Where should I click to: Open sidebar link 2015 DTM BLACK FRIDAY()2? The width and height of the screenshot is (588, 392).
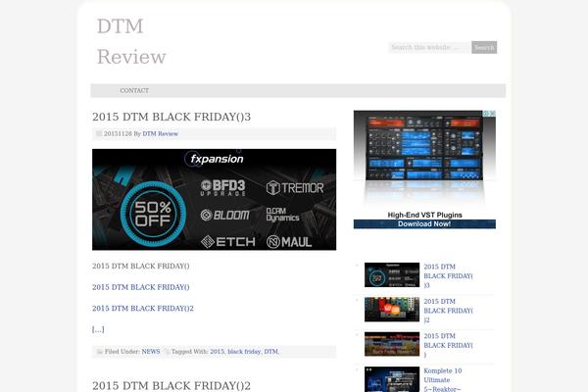pyautogui.click(x=448, y=311)
